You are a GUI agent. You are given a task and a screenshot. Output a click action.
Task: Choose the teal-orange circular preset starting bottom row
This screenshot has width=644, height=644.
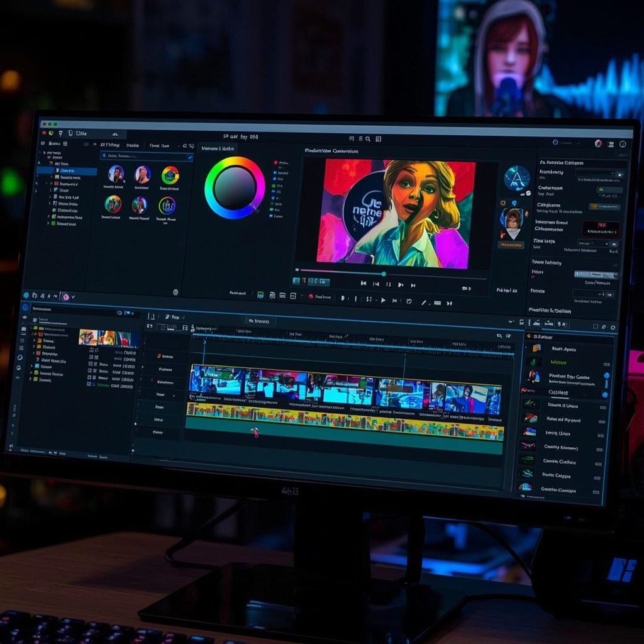pyautogui.click(x=113, y=204)
